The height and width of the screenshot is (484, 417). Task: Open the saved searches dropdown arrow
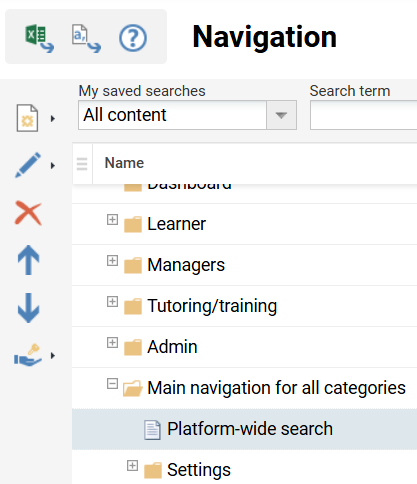(x=281, y=115)
